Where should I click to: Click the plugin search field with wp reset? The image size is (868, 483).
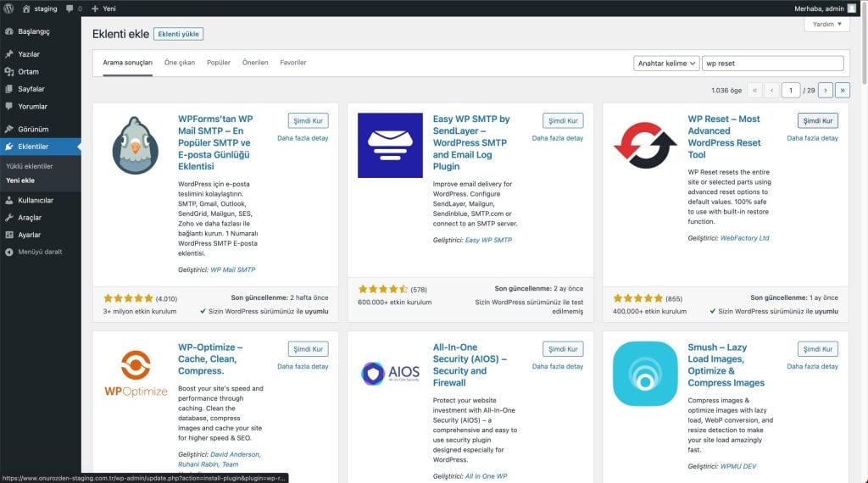[x=773, y=63]
